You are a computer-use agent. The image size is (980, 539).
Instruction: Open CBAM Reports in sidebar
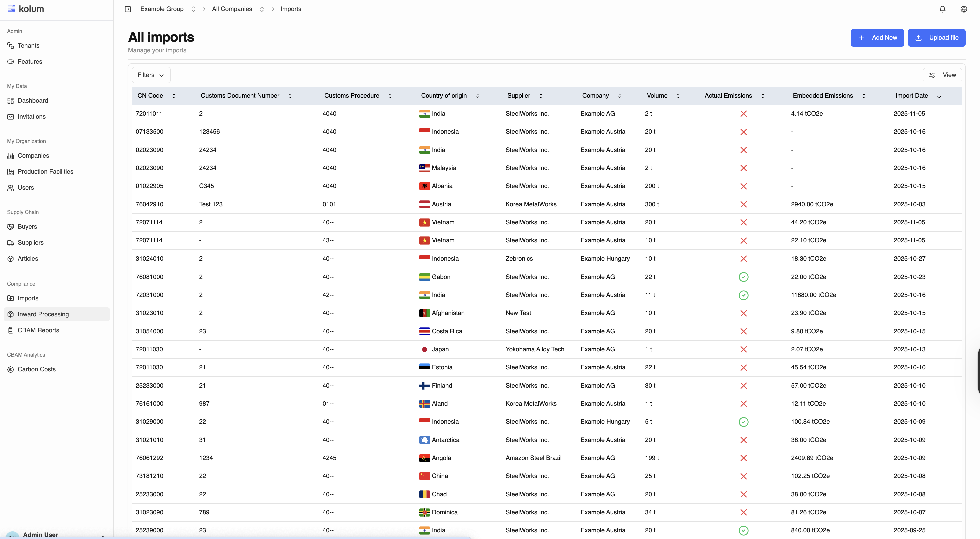pos(38,330)
